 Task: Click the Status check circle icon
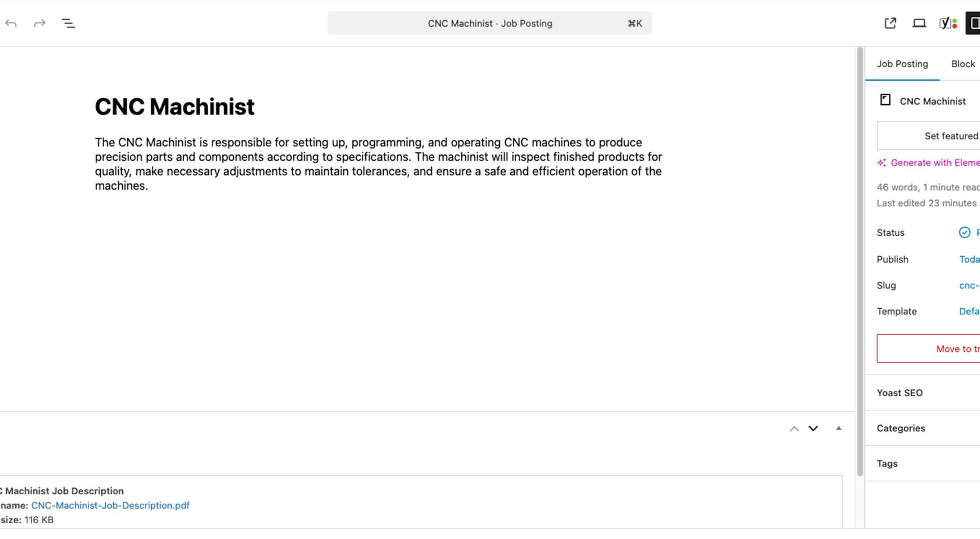(964, 232)
